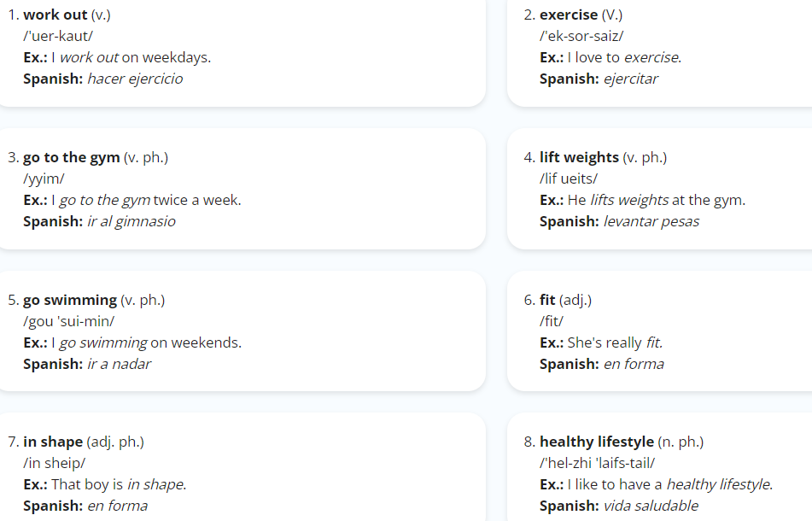Click the example 'That boy is in shape.'

point(119,485)
